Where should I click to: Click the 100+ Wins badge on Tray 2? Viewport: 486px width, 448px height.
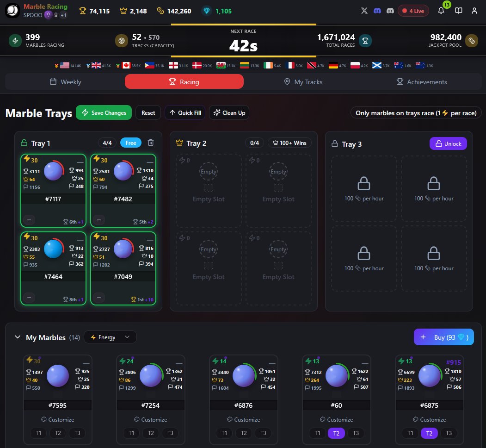coord(290,143)
